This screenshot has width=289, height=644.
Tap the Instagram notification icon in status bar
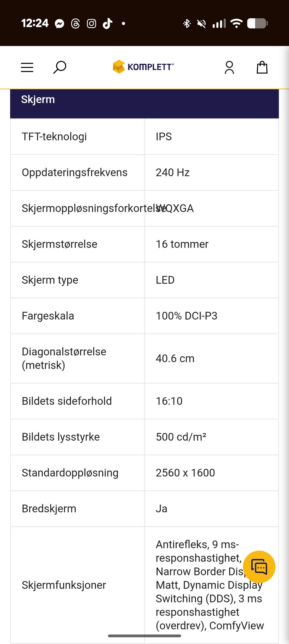tap(92, 23)
